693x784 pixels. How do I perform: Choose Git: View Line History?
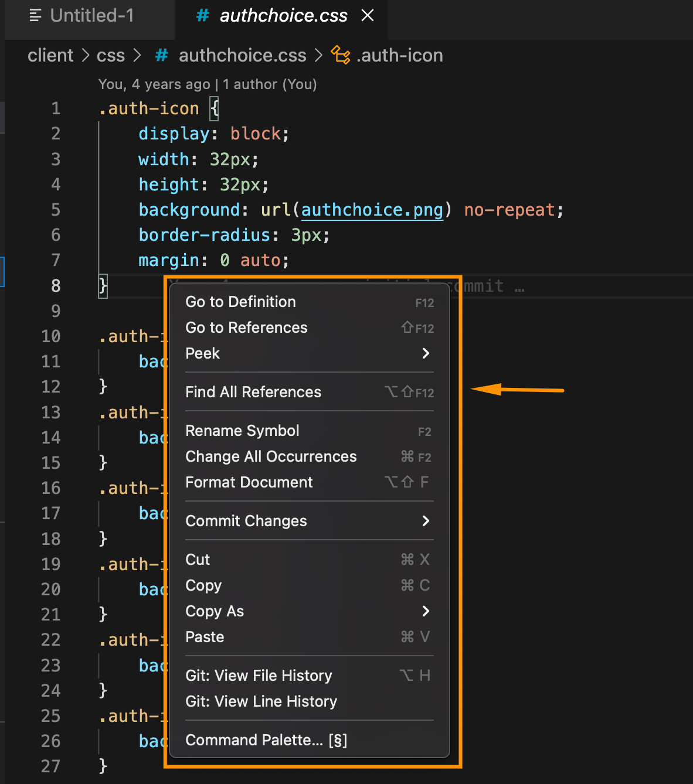[310, 702]
